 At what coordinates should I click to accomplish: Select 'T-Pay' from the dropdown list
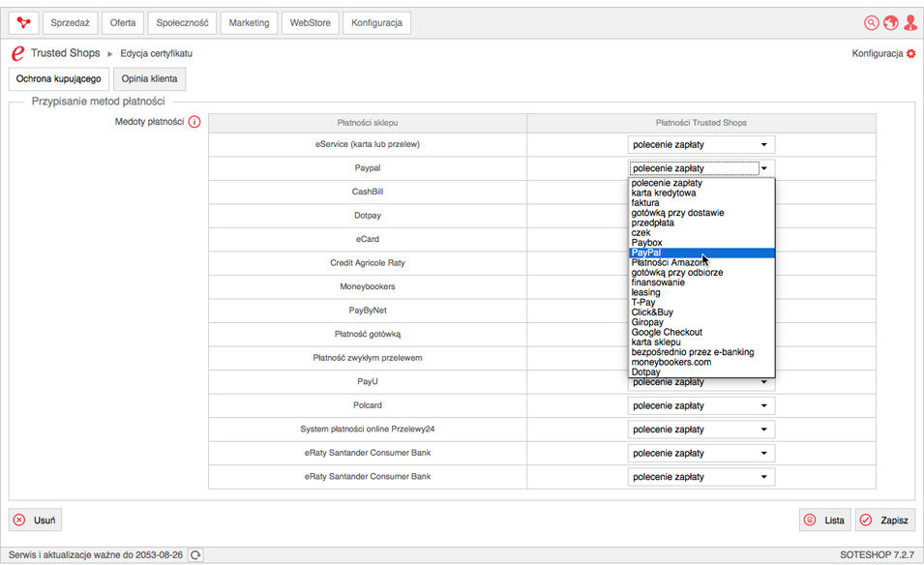click(x=701, y=302)
